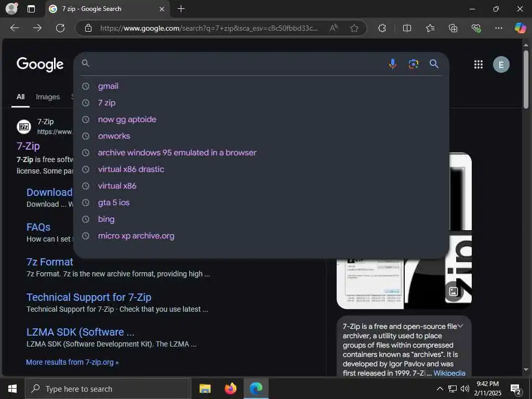Click the address bar URL

coord(209,28)
